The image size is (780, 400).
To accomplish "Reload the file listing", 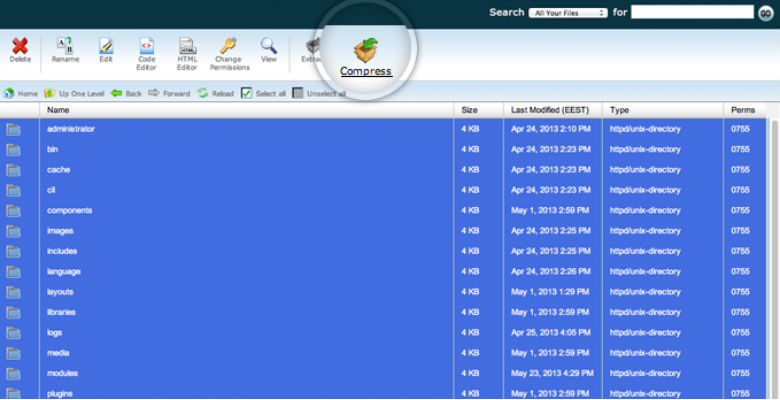I will click(215, 94).
